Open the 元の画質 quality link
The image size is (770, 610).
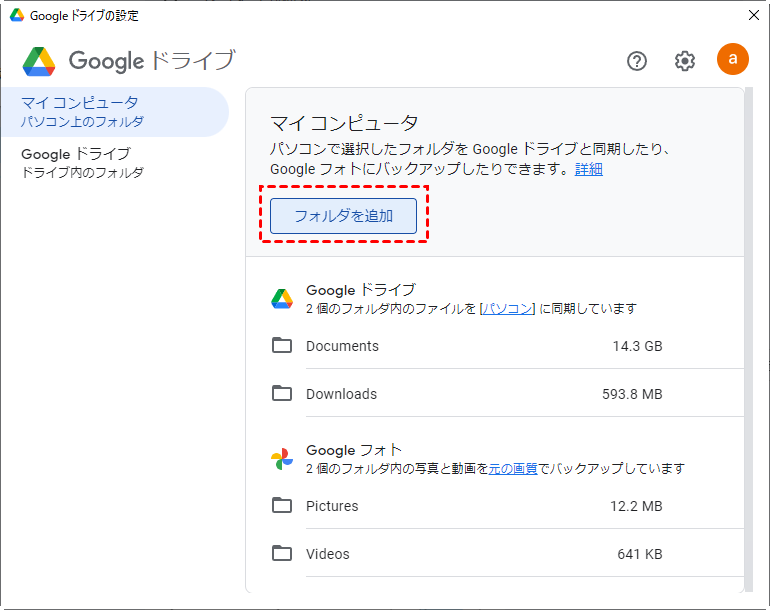tap(513, 469)
